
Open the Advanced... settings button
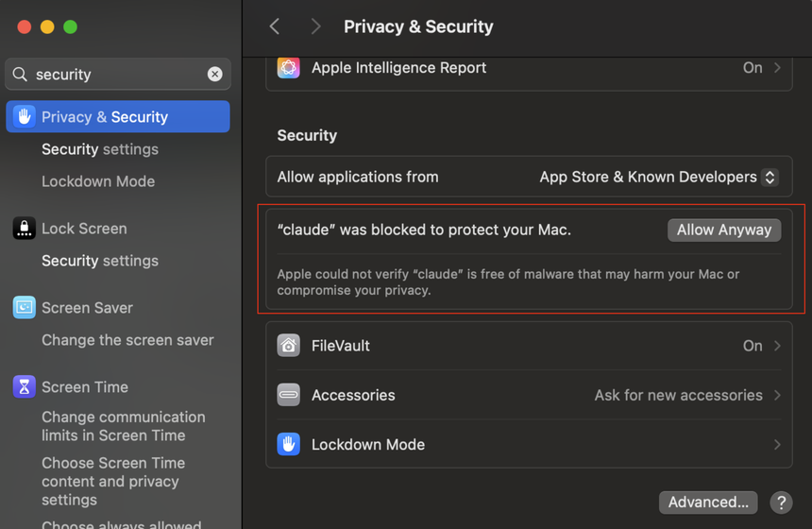point(708,503)
